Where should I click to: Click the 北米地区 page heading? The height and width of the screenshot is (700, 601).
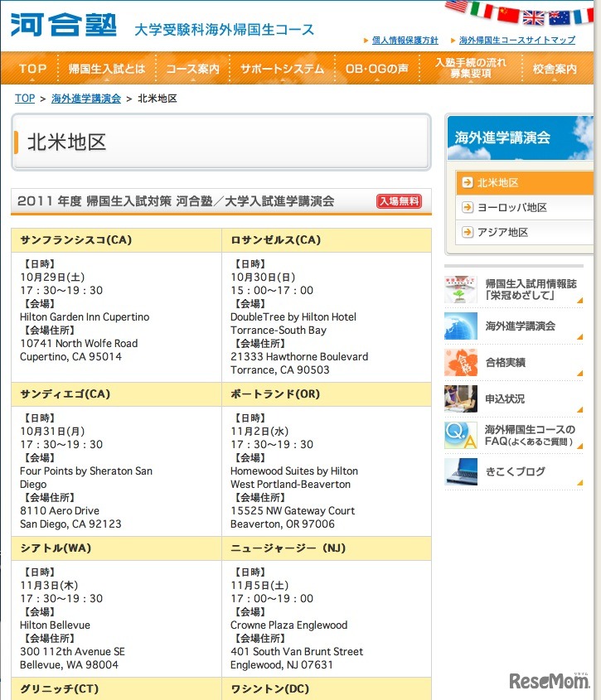click(66, 142)
